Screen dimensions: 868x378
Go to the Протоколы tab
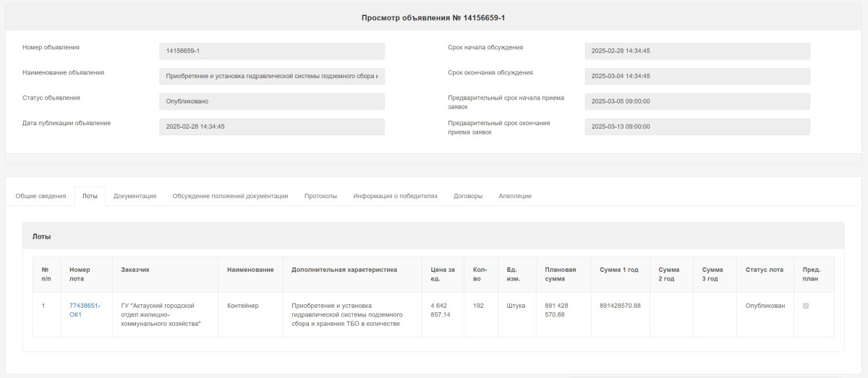[x=320, y=196]
